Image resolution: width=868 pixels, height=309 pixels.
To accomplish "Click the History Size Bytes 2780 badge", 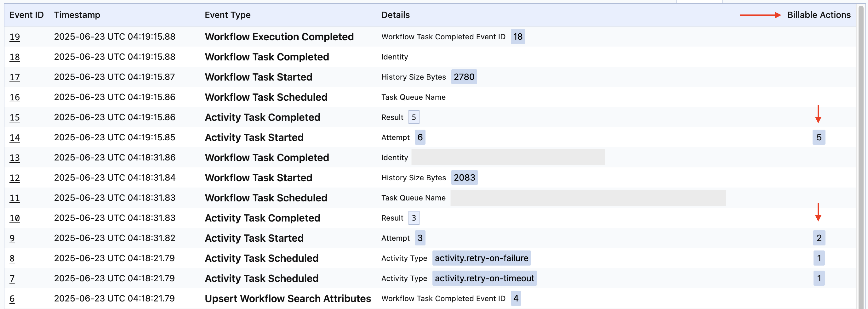I will 464,77.
